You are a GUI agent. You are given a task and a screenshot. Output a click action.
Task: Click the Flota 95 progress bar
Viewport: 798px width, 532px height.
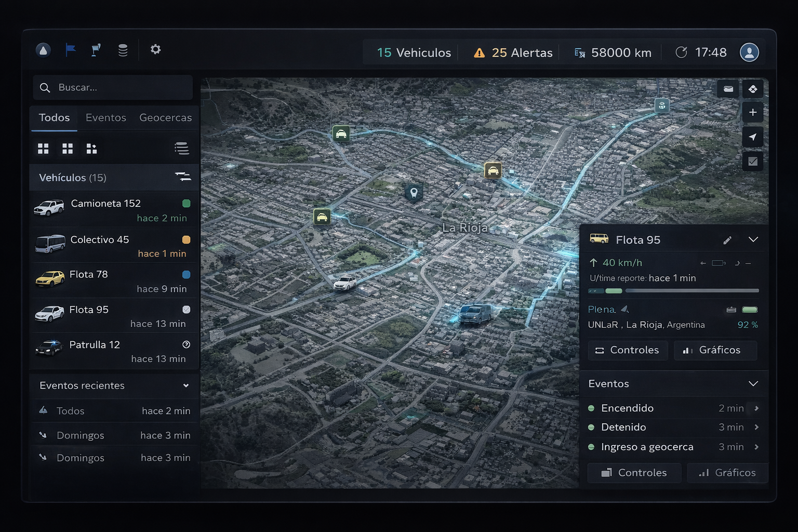coord(673,291)
